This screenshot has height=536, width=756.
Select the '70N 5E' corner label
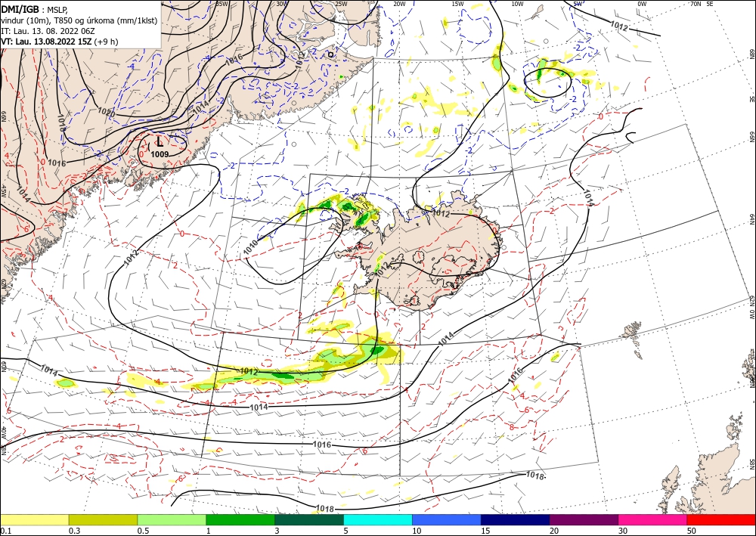702,3
